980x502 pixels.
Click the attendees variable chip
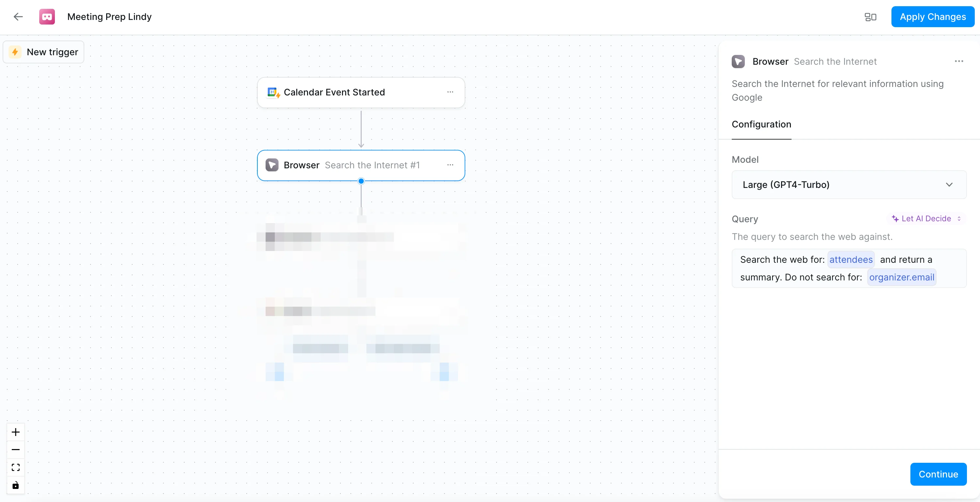coord(851,259)
